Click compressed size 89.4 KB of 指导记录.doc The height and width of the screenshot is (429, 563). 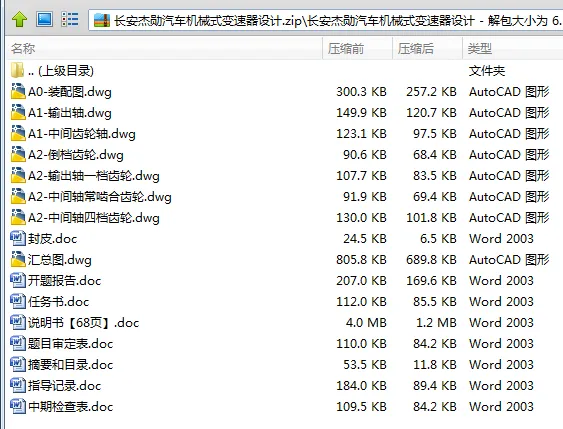[x=435, y=386]
